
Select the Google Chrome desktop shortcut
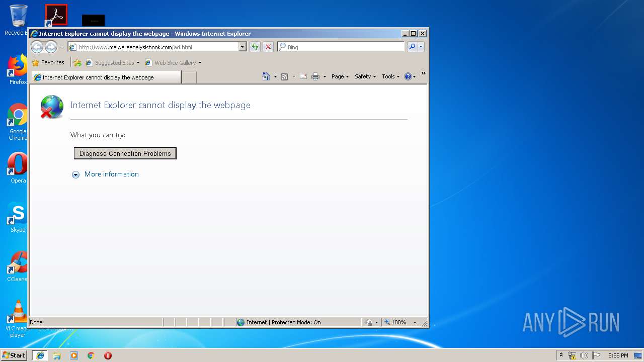point(18,122)
